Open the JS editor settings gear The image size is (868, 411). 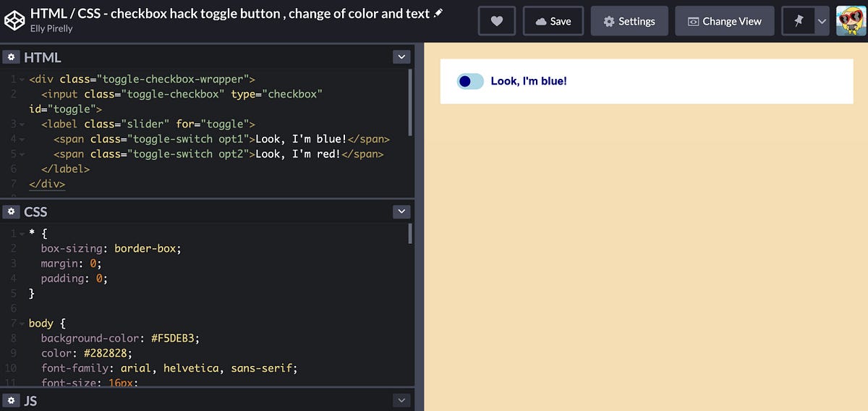pos(11,400)
